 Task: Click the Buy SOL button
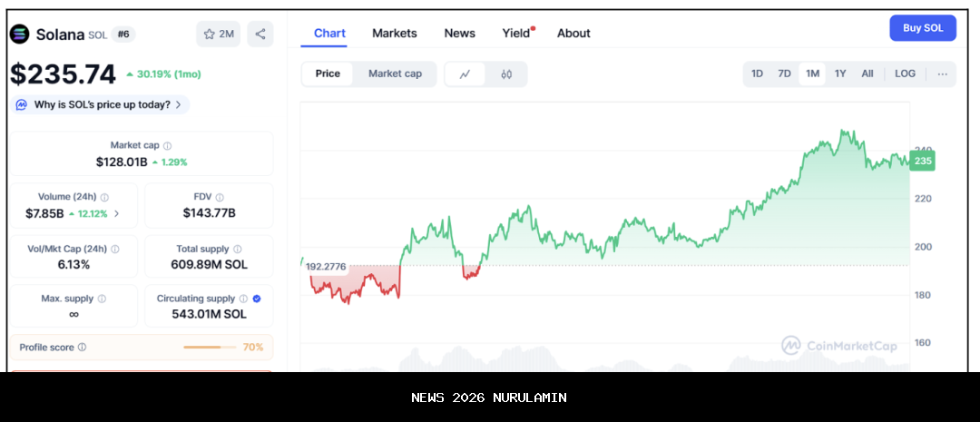[922, 28]
